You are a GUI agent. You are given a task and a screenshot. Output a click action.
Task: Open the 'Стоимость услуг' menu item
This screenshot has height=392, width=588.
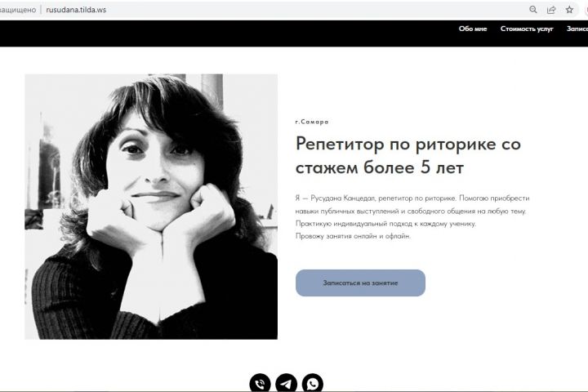527,29
